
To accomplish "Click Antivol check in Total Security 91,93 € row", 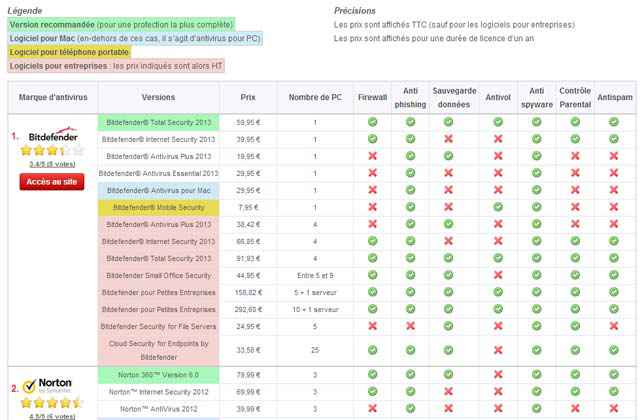I will (498, 258).
